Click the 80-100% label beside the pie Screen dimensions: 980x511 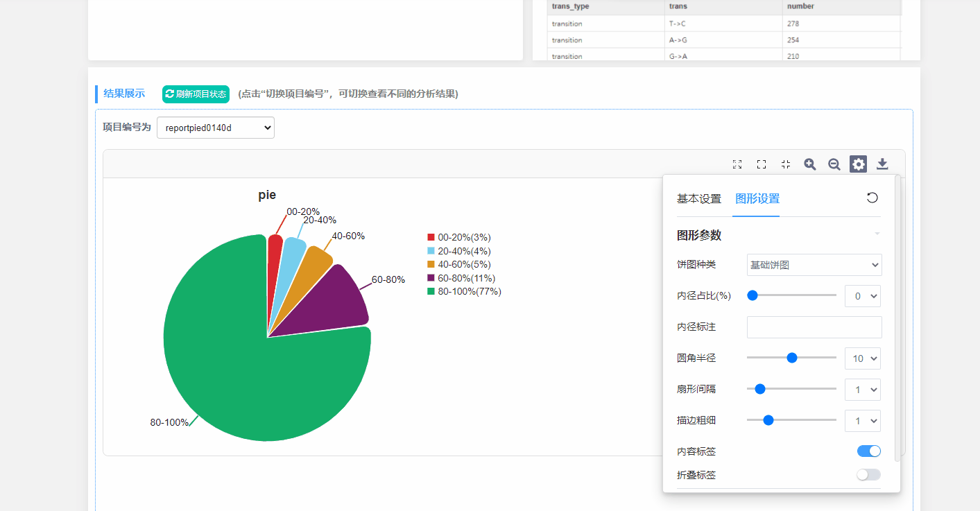pos(169,422)
